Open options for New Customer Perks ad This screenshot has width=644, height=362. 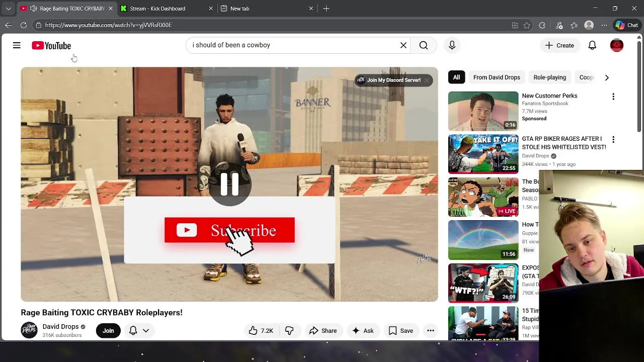(613, 97)
